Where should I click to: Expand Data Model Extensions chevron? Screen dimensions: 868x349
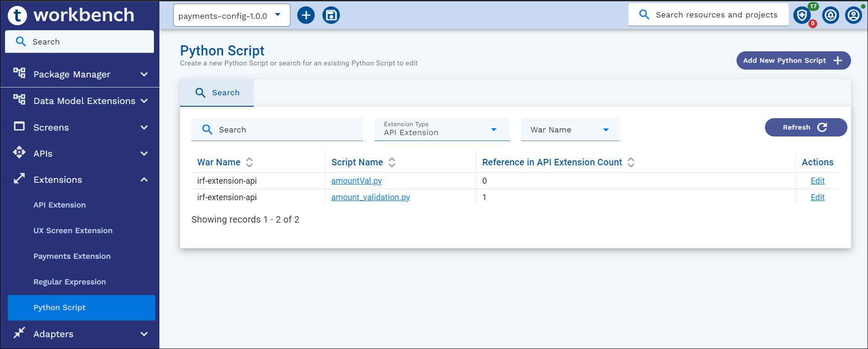pyautogui.click(x=144, y=101)
